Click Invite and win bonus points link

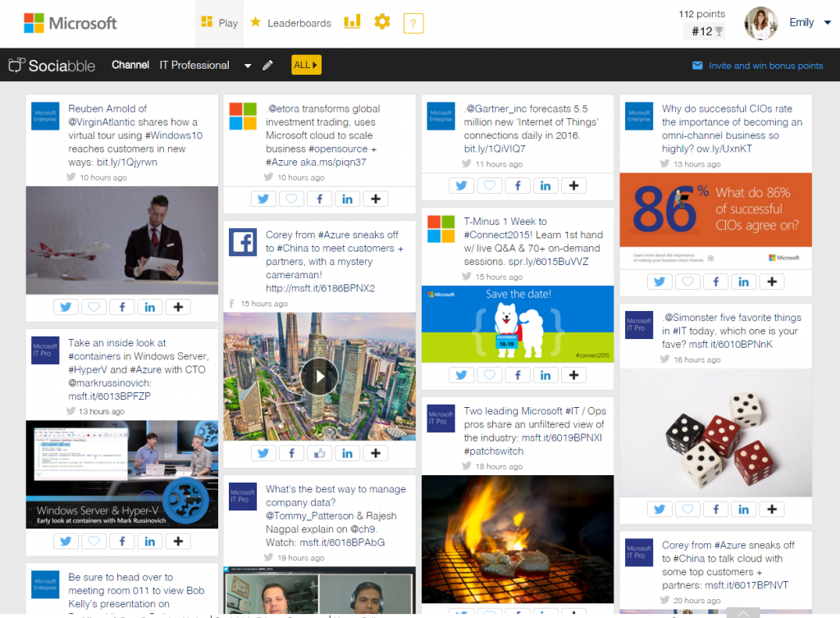pos(757,66)
